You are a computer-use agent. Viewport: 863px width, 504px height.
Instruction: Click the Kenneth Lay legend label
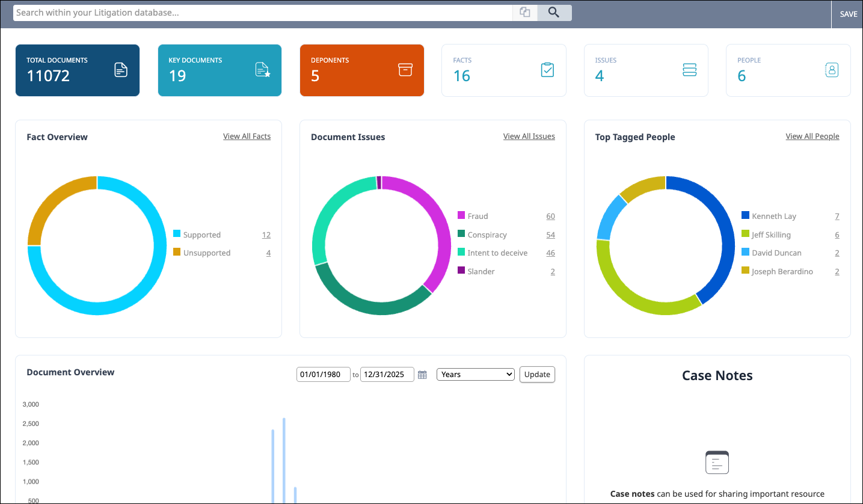[774, 217]
